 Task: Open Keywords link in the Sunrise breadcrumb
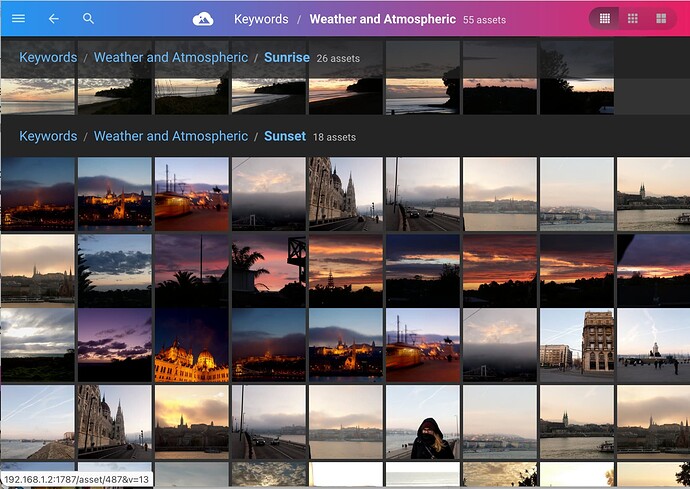pos(48,58)
